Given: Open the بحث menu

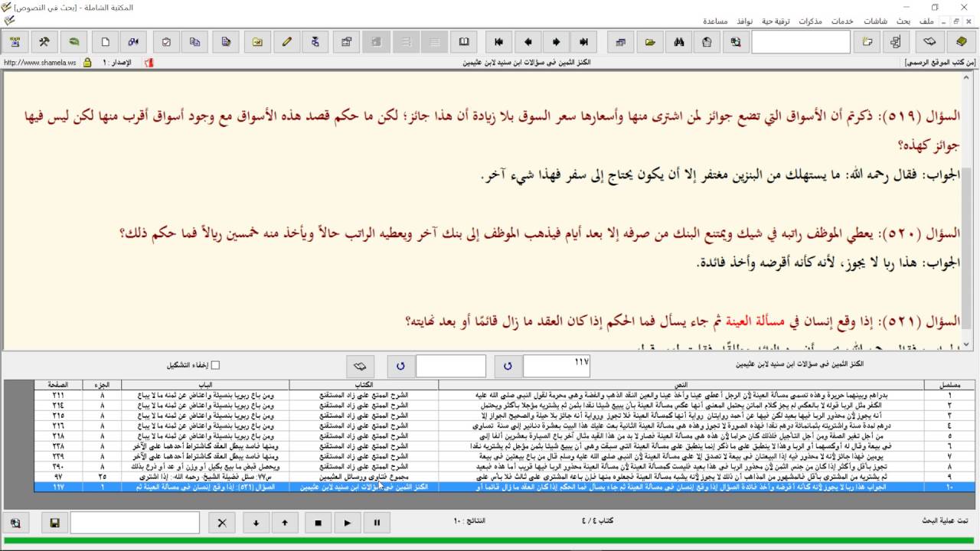Looking at the screenshot, I should [904, 21].
